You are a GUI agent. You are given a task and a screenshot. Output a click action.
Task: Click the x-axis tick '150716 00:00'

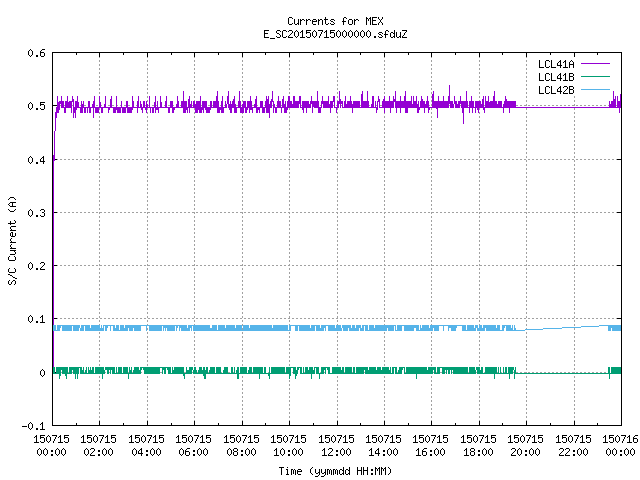[620, 446]
